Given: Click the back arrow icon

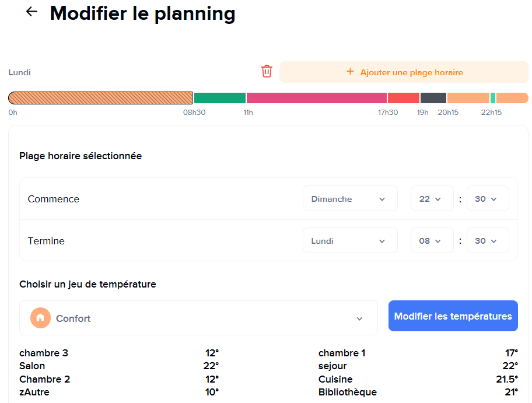Looking at the screenshot, I should 32,12.
